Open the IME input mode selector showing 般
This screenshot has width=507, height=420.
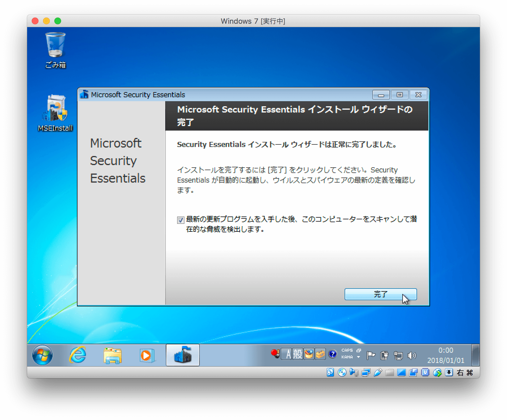coord(298,354)
